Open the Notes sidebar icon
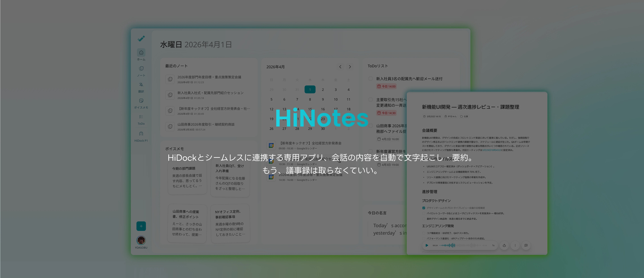Screen dimensions: 644x278 pyautogui.click(x=141, y=69)
